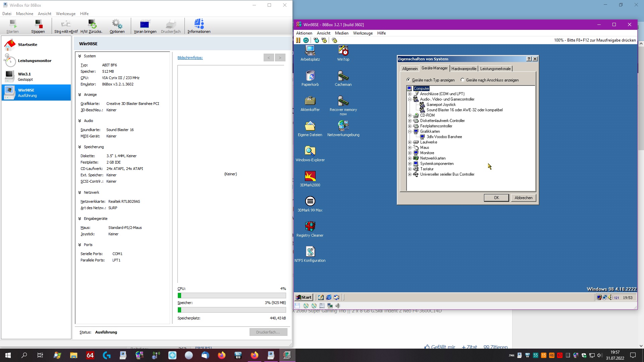
Task: Send Strg+Alt+Entf to the machine
Action: (x=66, y=26)
